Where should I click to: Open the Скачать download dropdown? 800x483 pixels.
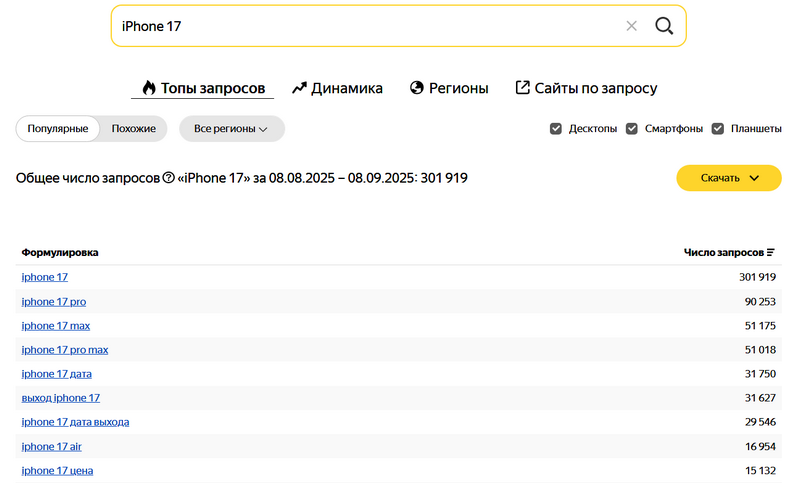[x=728, y=178]
